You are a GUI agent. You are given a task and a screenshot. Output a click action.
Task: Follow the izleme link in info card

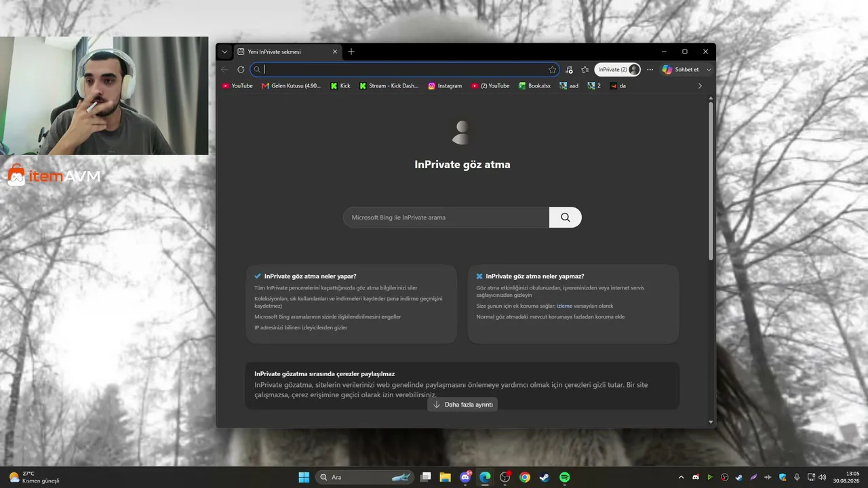[x=564, y=306]
